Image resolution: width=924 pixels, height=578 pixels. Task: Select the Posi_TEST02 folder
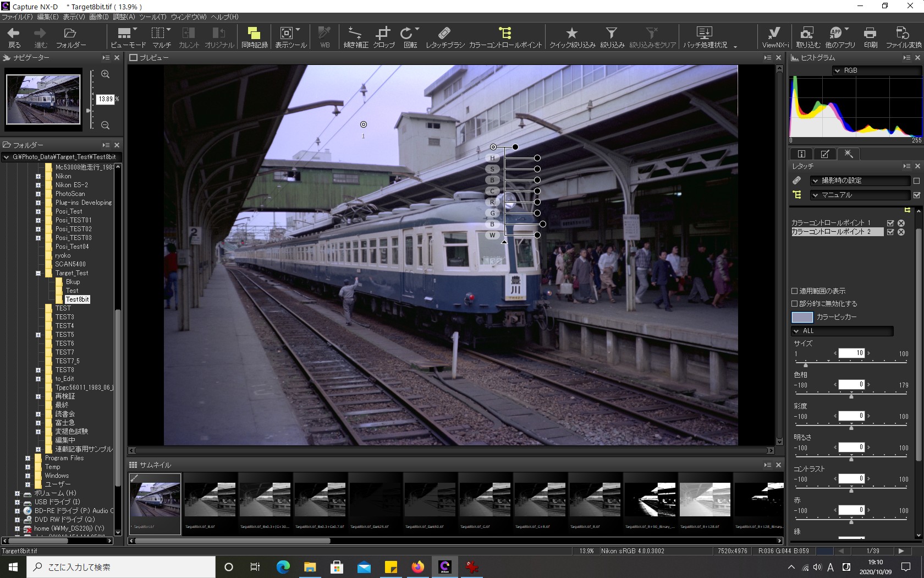pyautogui.click(x=73, y=229)
